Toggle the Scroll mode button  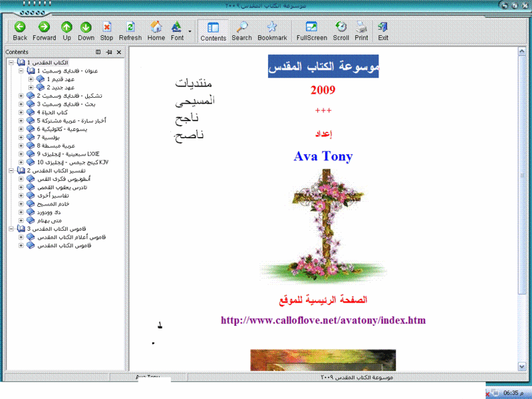340,31
